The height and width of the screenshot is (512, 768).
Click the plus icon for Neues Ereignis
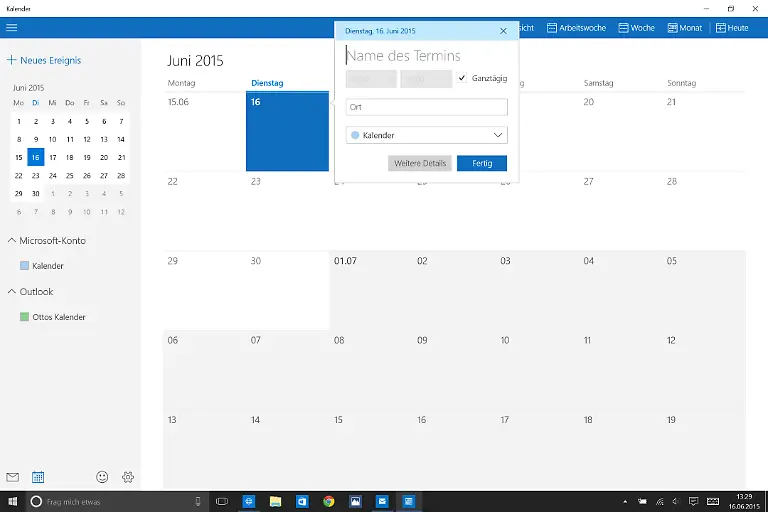pyautogui.click(x=11, y=60)
